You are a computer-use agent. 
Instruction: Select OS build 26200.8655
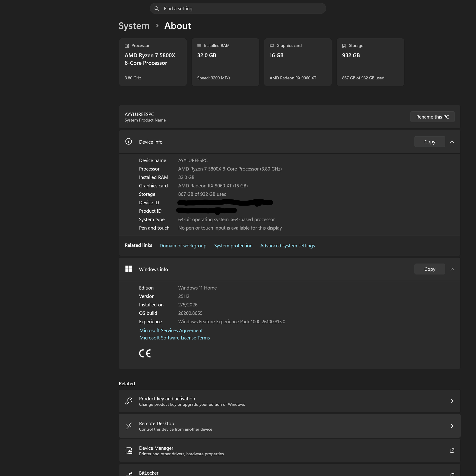pyautogui.click(x=190, y=313)
